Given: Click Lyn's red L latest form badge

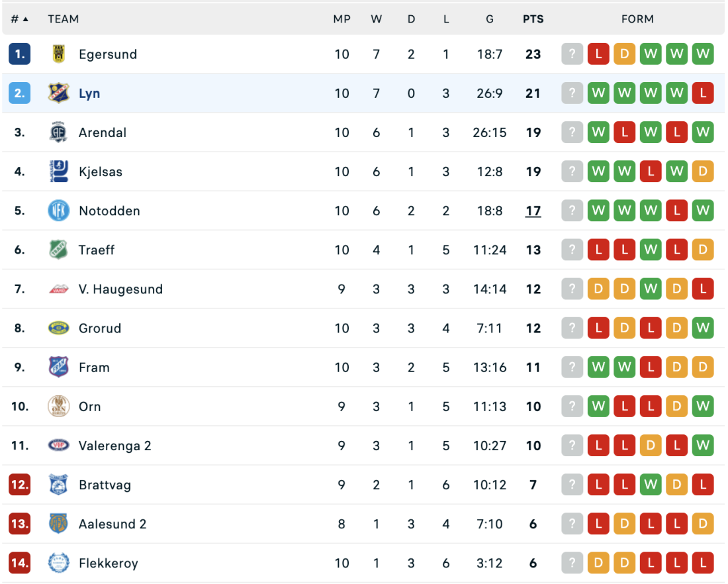Looking at the screenshot, I should [x=702, y=93].
